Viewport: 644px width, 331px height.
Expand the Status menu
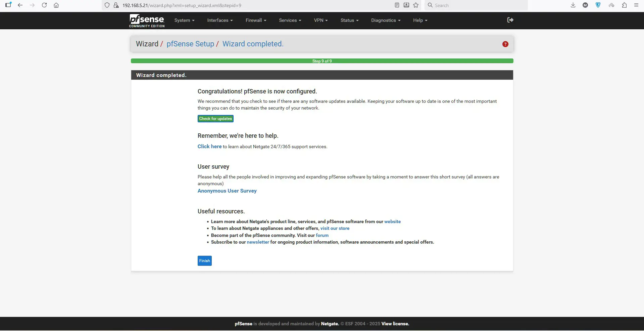tap(349, 20)
